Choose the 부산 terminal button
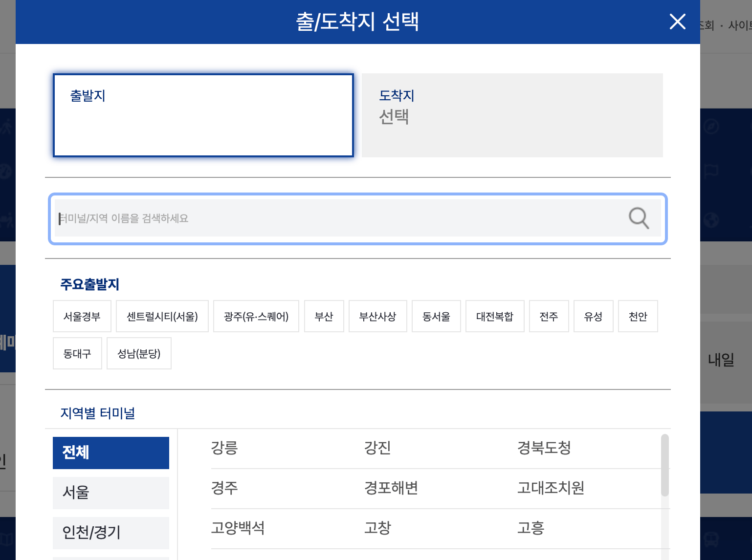This screenshot has width=752, height=560. 324,316
